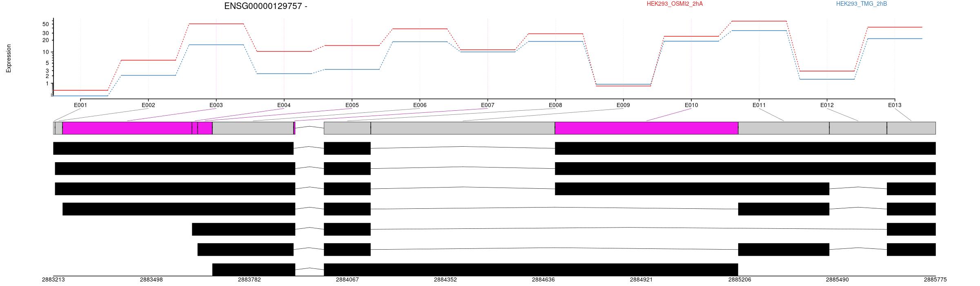Click exon label E002
The image size is (980, 286).
point(148,105)
